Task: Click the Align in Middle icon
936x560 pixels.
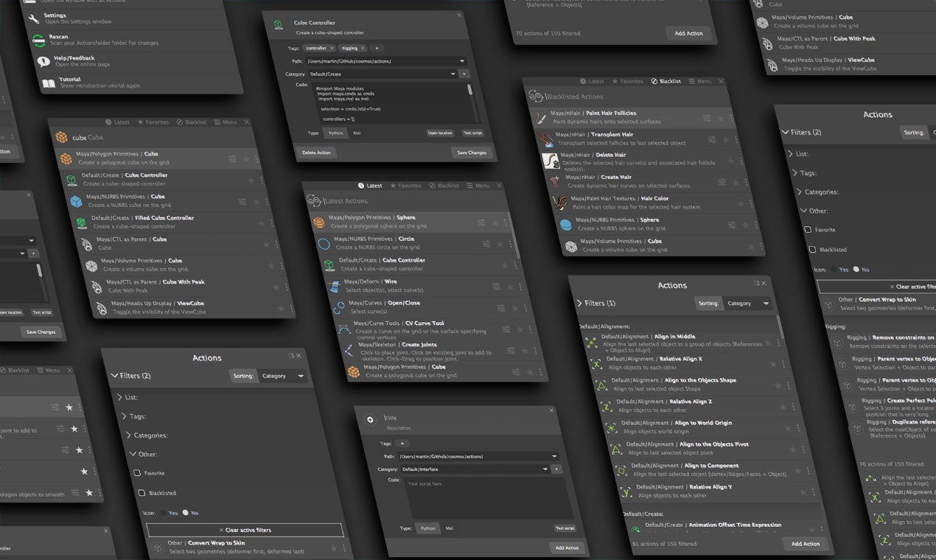Action: [x=591, y=342]
